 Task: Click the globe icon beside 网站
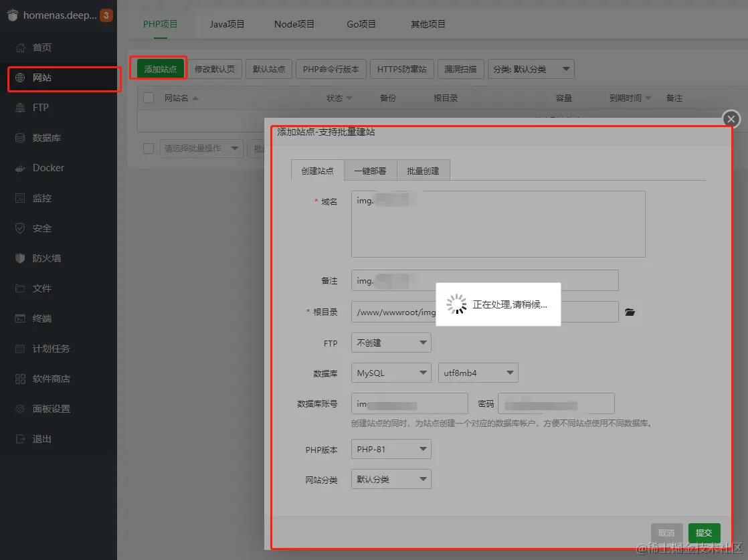(x=20, y=77)
